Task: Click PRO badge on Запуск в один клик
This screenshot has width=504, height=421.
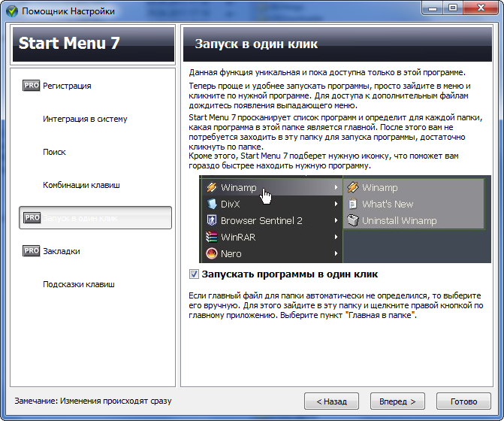Action: [x=32, y=218]
